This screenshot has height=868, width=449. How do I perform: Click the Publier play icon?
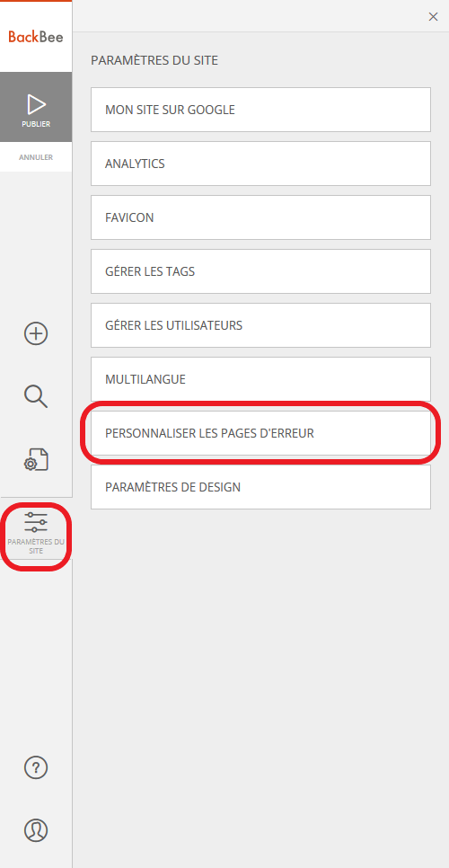[36, 104]
